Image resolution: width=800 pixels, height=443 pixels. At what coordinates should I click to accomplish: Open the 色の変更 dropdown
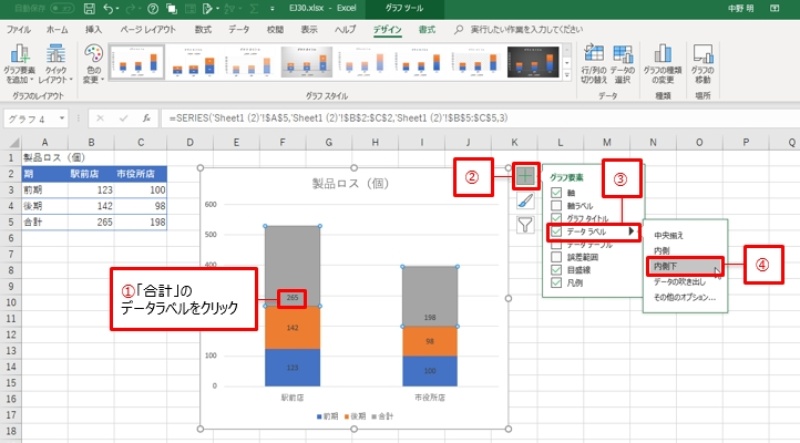tap(94, 62)
